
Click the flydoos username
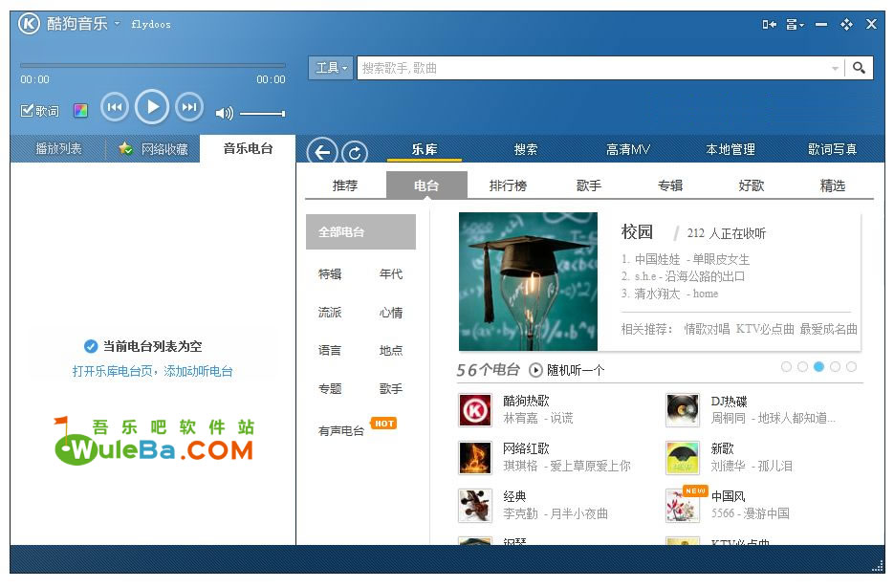[151, 24]
